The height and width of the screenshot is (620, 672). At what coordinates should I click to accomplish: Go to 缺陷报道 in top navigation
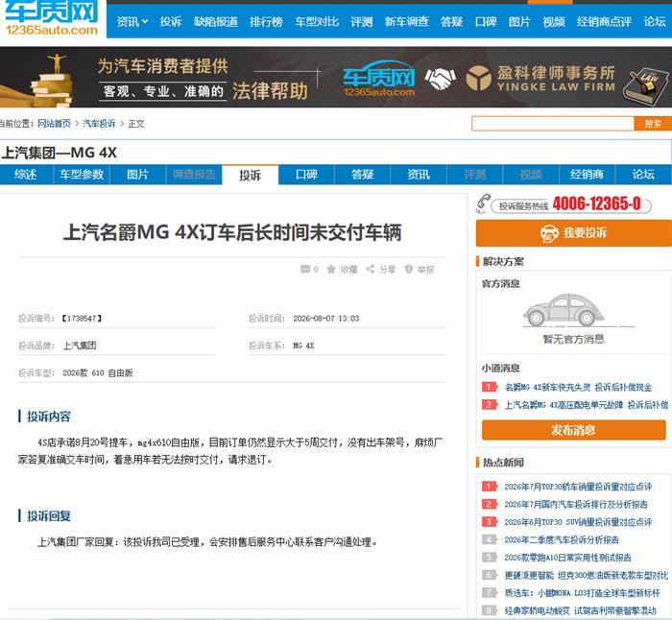pos(216,21)
